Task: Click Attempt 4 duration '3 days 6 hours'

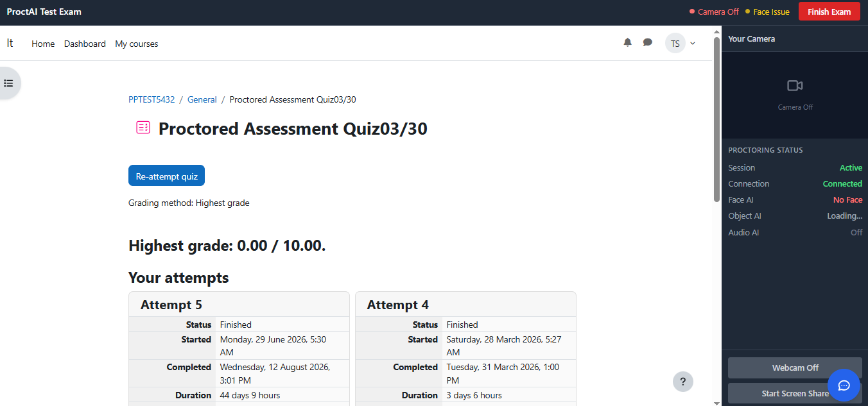Action: (x=474, y=395)
